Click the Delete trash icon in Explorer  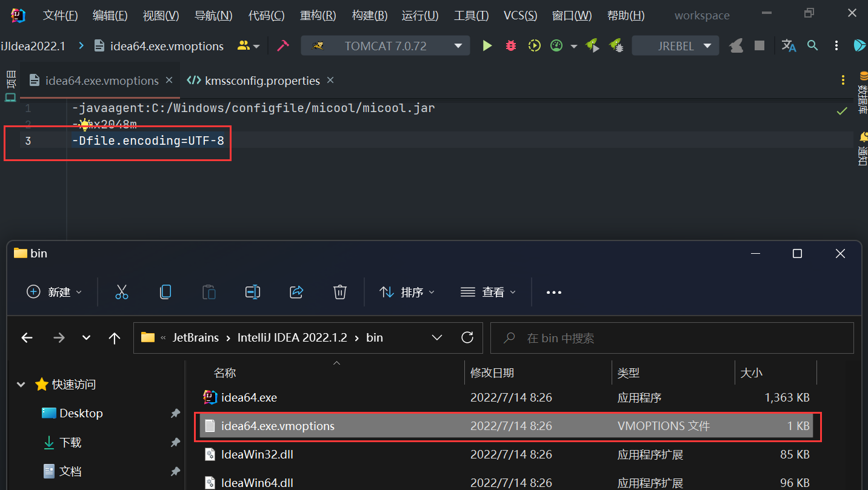[340, 292]
